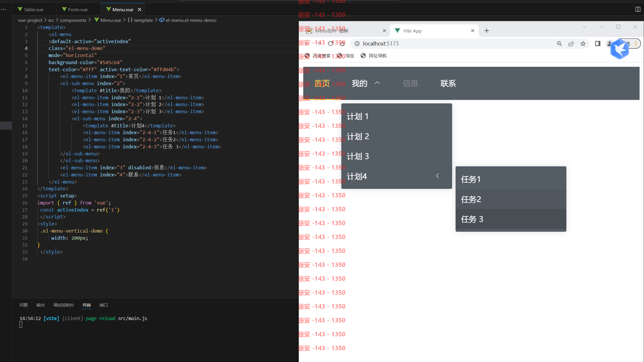Screen dimensions: 644x362
Task: Open the 问题 panel tab
Action: (x=24, y=305)
